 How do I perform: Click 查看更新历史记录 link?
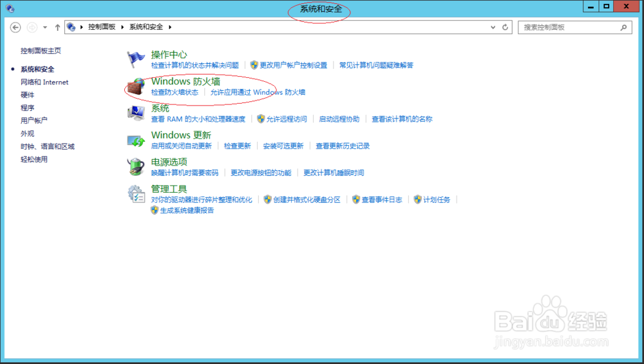click(x=343, y=146)
